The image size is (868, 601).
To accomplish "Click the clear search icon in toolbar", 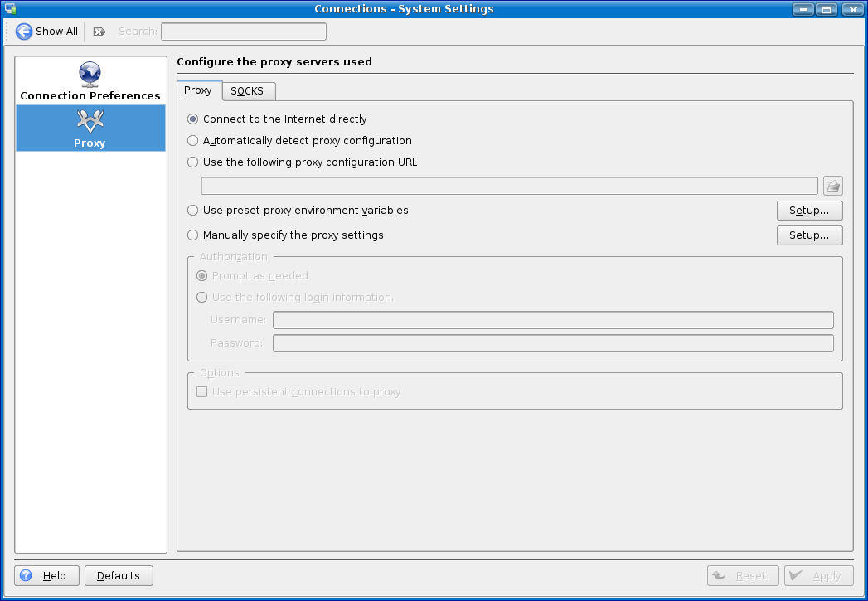I will coord(99,32).
